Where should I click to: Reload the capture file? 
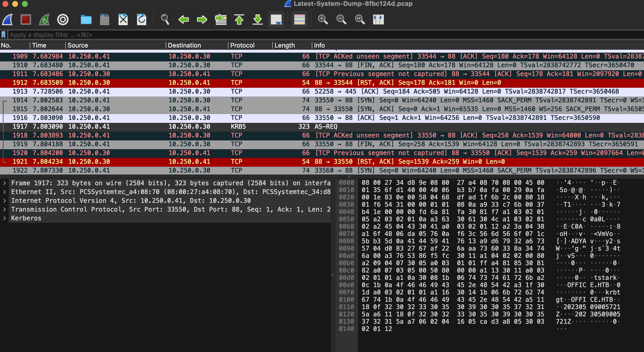coord(142,20)
